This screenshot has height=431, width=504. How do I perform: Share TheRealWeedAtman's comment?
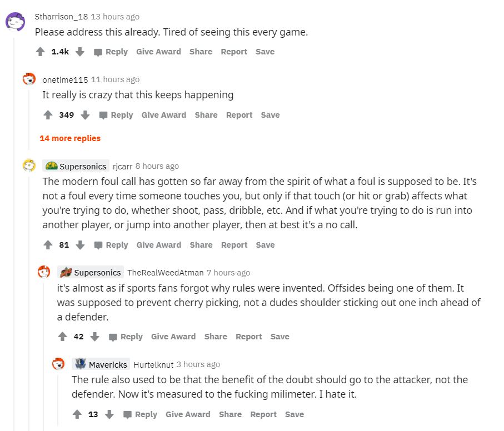click(215, 337)
